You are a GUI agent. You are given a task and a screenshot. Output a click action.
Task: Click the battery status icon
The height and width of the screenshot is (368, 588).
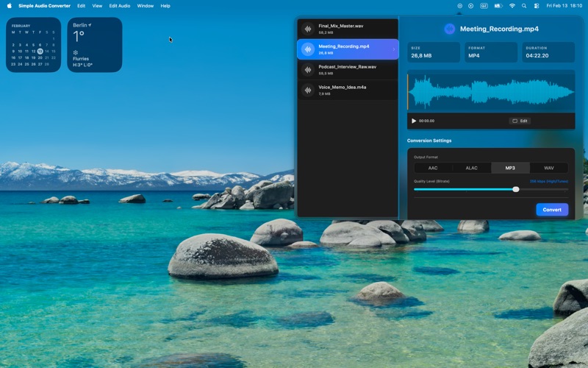click(x=498, y=6)
